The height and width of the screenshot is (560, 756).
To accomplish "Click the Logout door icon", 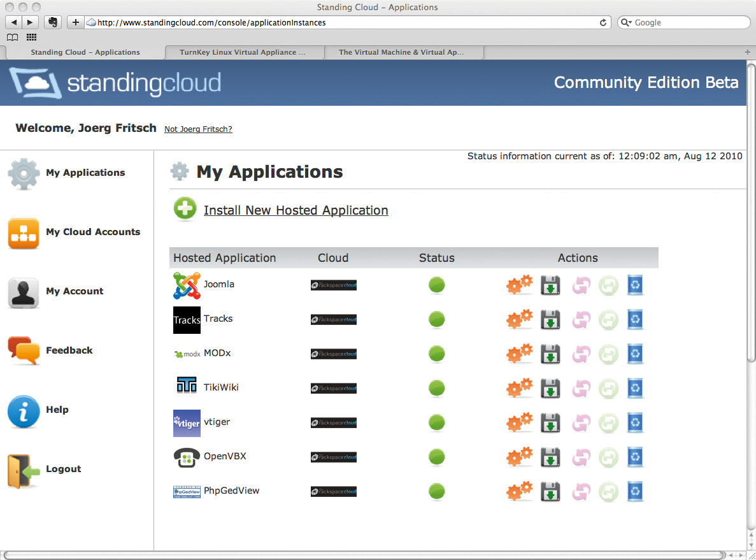I will (23, 470).
